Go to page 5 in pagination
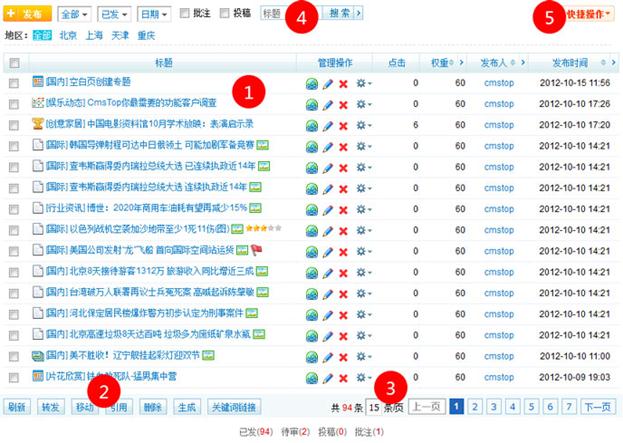The height and width of the screenshot is (443, 623). 531,407
